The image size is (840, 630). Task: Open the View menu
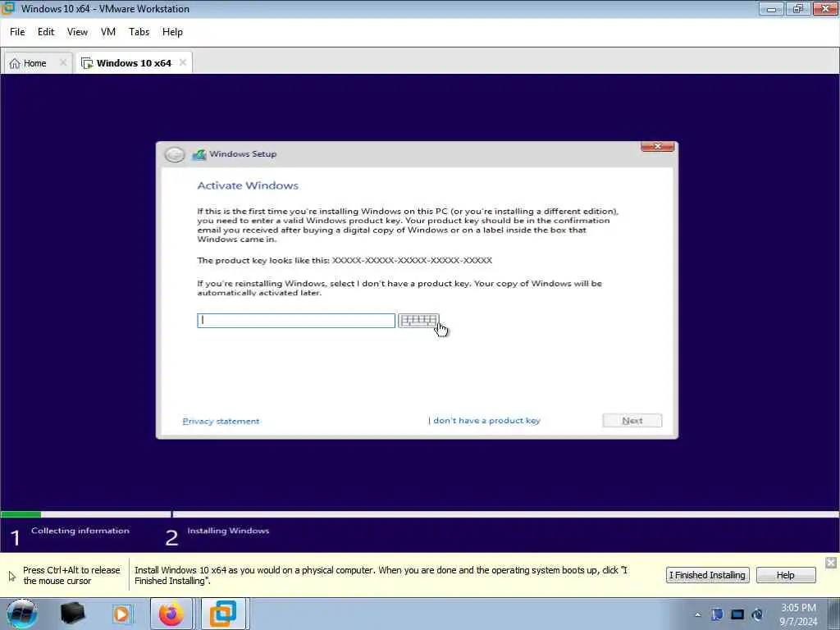[77, 32]
